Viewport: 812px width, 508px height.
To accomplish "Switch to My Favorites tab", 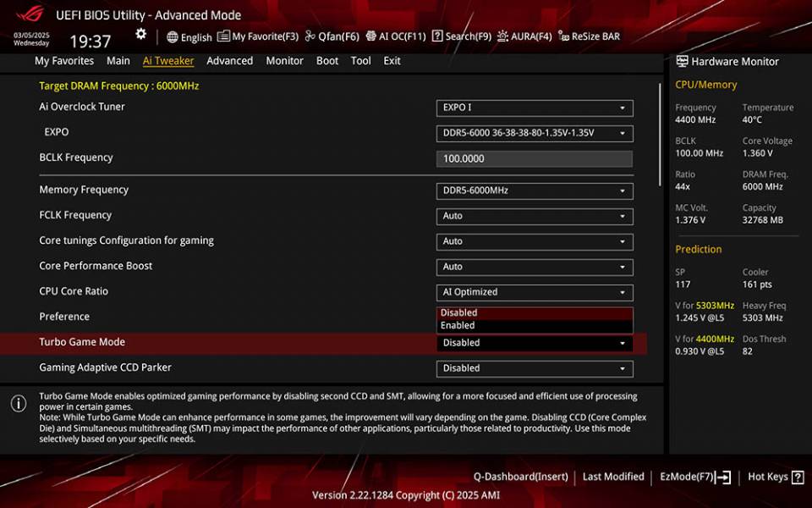I will [64, 61].
